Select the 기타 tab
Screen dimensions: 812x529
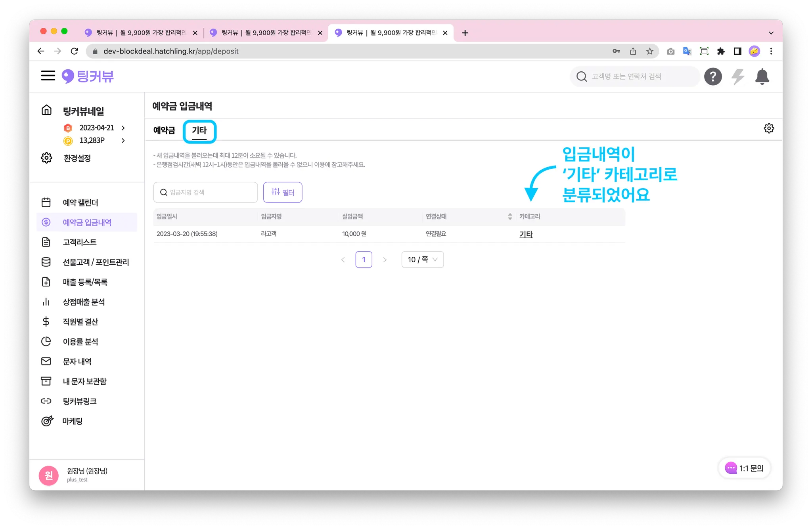click(199, 131)
